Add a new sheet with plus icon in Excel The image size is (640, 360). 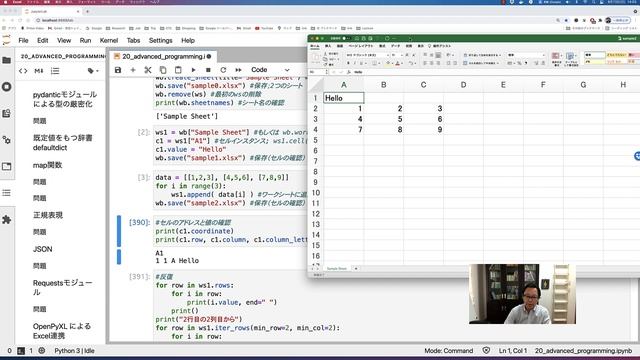[356, 269]
